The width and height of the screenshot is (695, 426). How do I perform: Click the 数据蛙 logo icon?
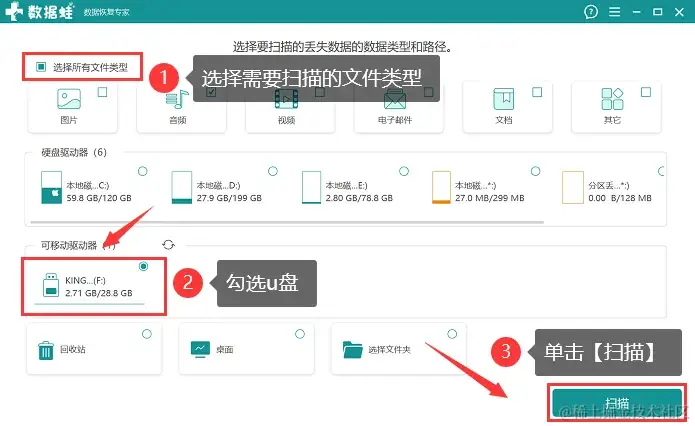(13, 11)
